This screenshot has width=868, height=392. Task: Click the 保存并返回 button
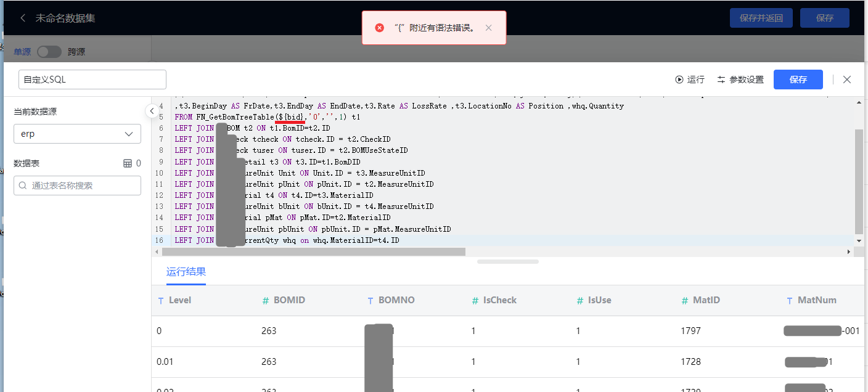pyautogui.click(x=761, y=18)
